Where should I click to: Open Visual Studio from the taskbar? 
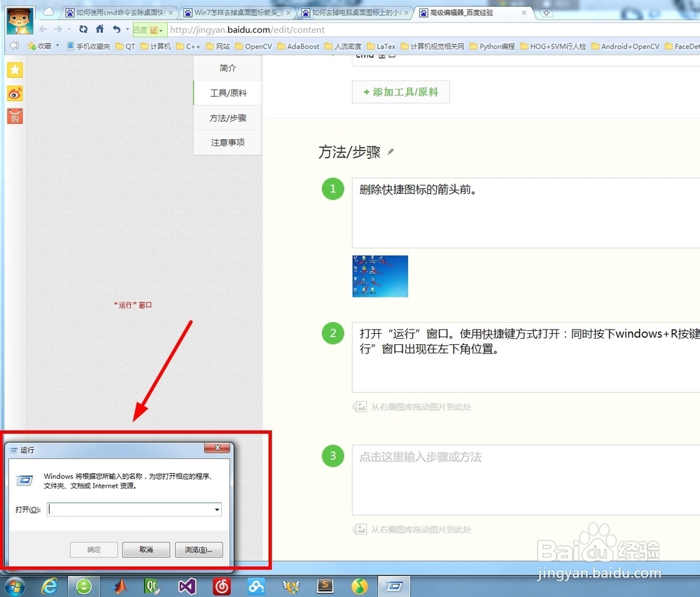click(x=186, y=587)
